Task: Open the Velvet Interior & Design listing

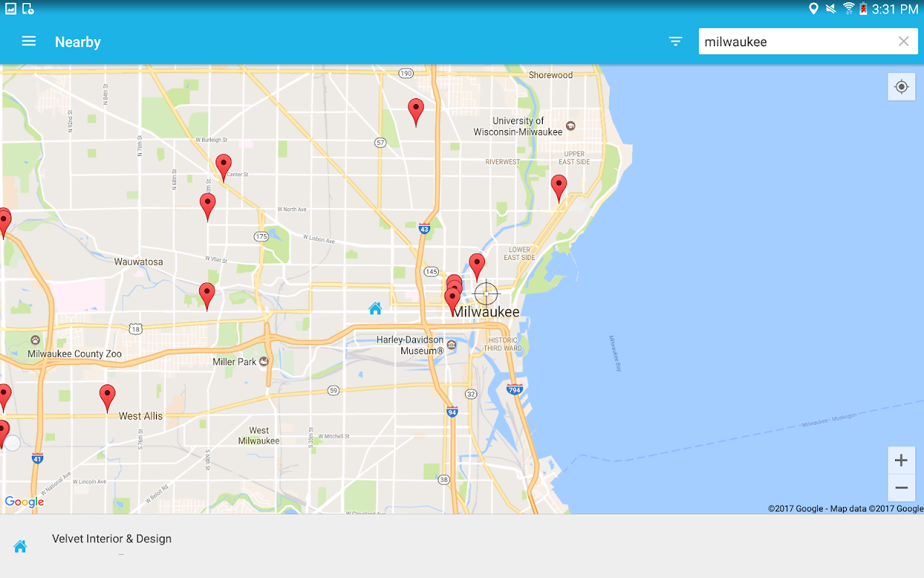Action: (462, 546)
